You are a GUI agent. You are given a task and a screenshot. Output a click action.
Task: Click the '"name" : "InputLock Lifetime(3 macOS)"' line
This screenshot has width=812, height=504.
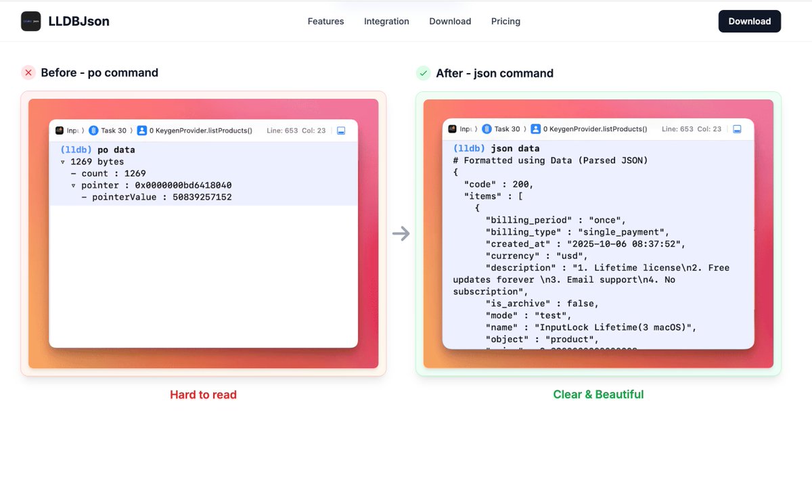591,327
